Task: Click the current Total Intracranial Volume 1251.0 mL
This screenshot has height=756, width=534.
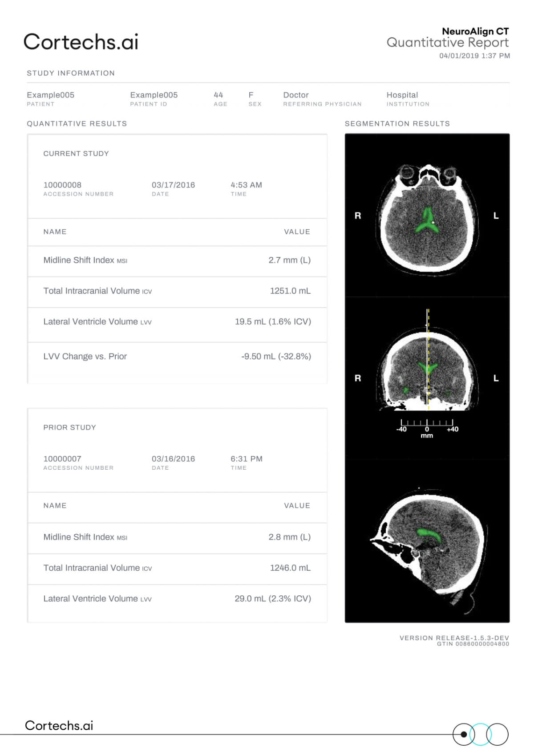Action: tap(290, 291)
